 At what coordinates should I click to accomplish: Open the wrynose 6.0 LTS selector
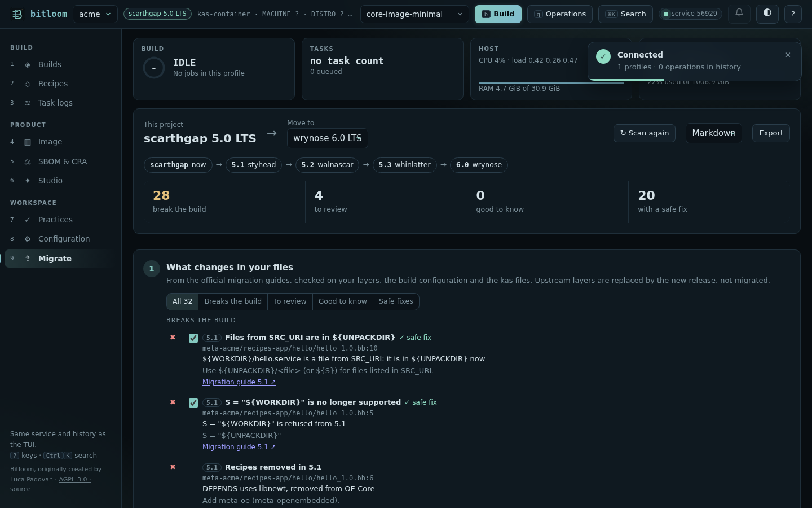[x=328, y=138]
